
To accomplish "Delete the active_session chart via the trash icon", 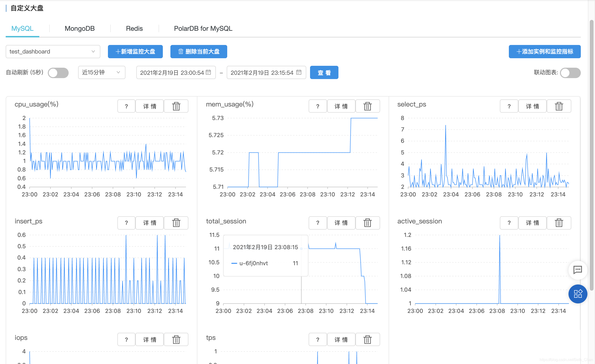I will [559, 223].
